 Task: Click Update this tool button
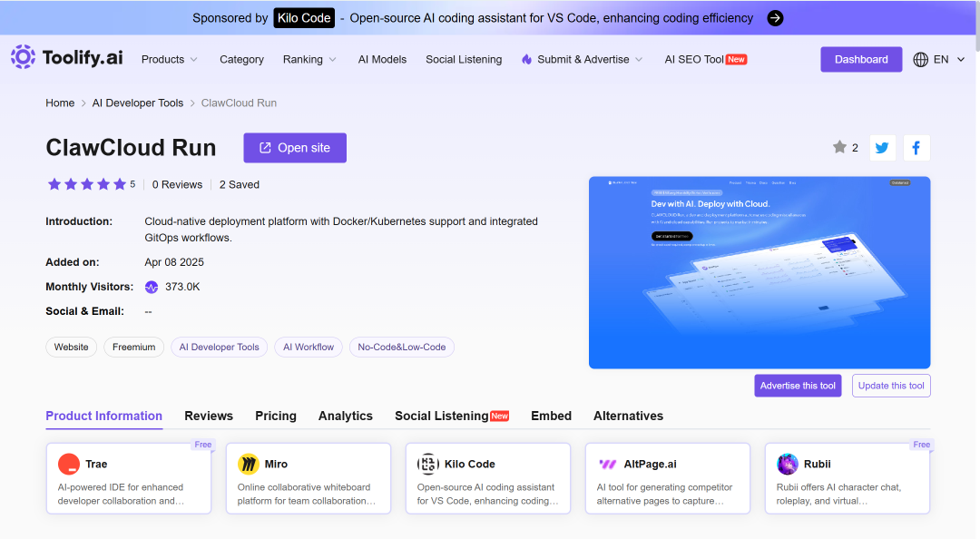[x=891, y=386]
